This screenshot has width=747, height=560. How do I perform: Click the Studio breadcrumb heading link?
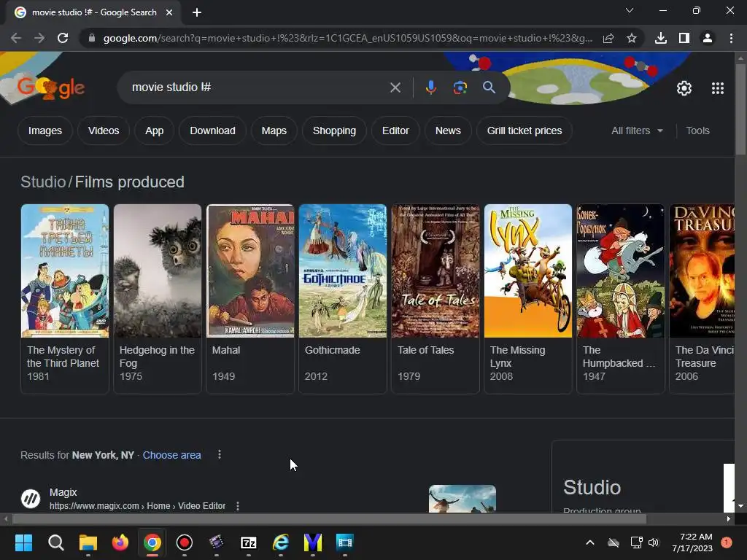coord(43,182)
